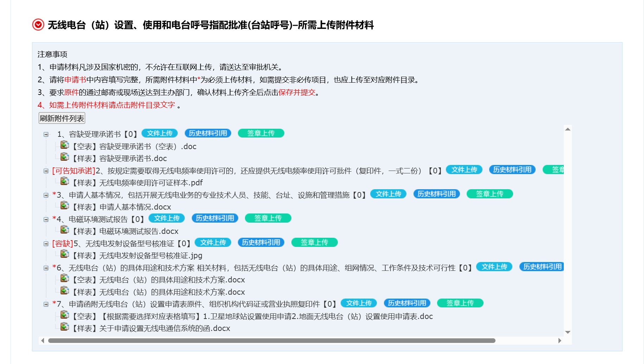
Task: Click file icon beside 【样表】电磁环境测试报告.docx
Action: (x=64, y=230)
